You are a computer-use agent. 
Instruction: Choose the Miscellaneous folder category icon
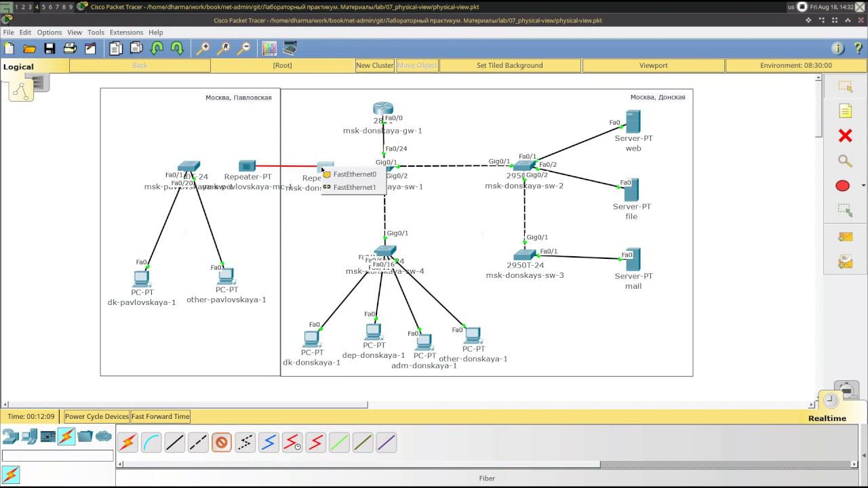85,436
